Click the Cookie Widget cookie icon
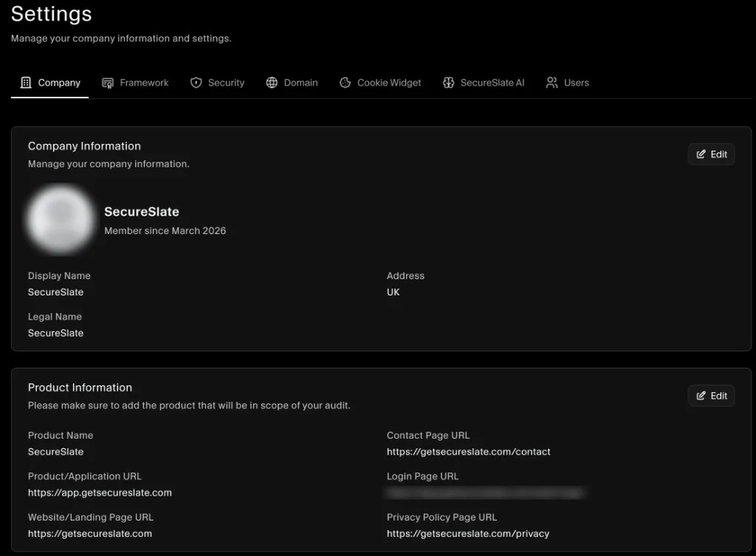 345,83
